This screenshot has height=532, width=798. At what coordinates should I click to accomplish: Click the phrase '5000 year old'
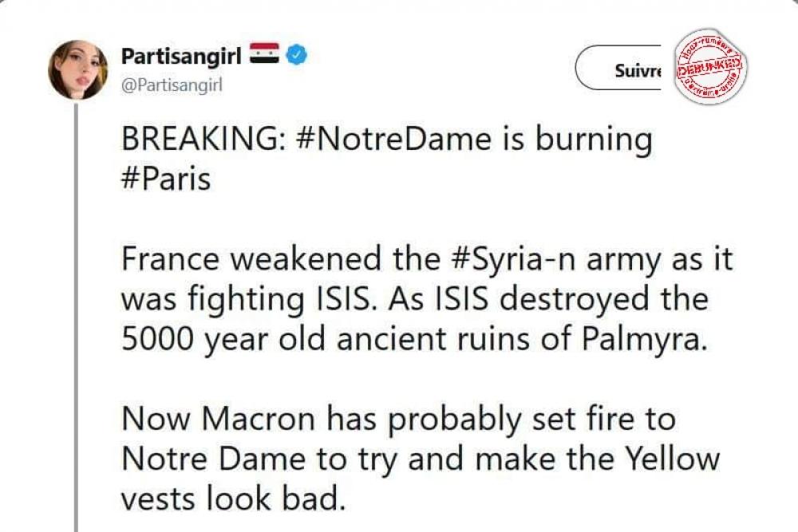[x=223, y=341]
